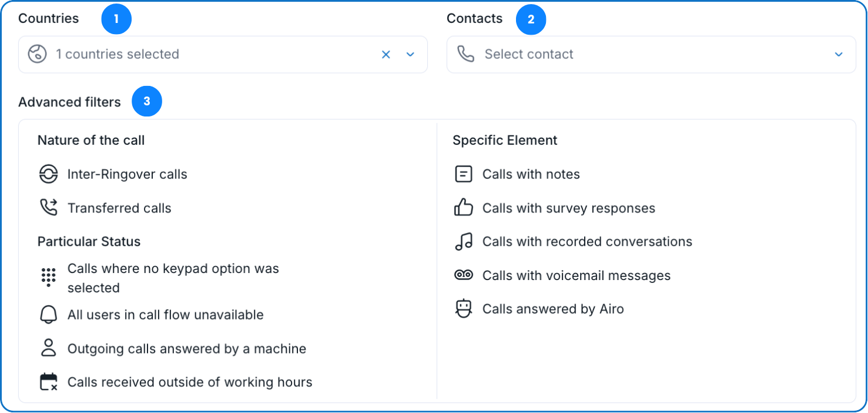Click the voicemail icon
The height and width of the screenshot is (413, 868).
pos(464,275)
